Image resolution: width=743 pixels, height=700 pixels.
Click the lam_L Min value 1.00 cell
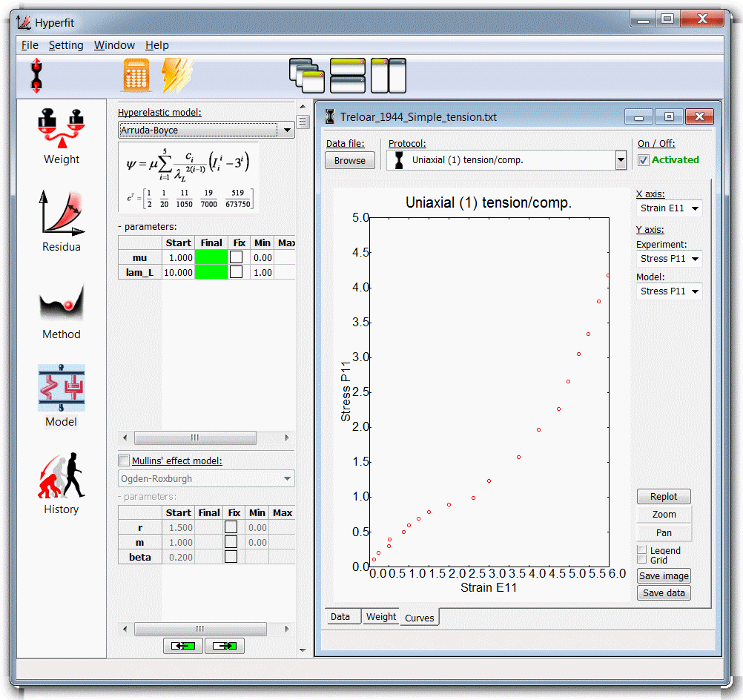click(262, 272)
